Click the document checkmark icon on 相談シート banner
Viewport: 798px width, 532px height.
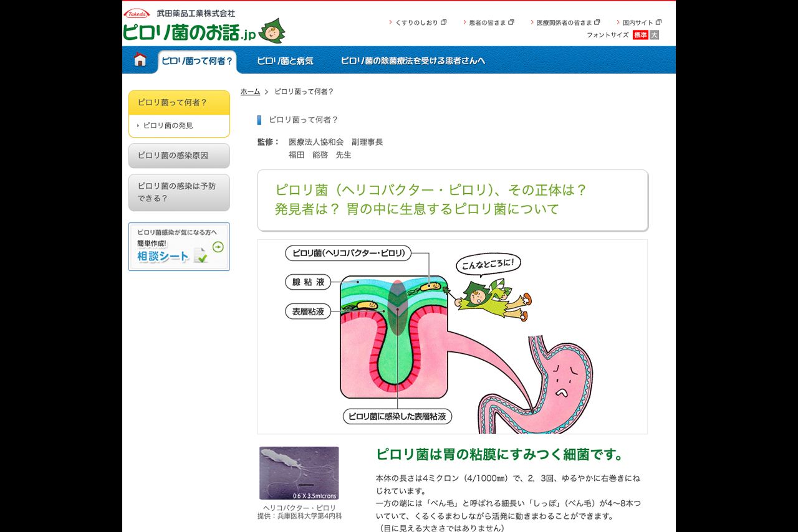point(201,255)
